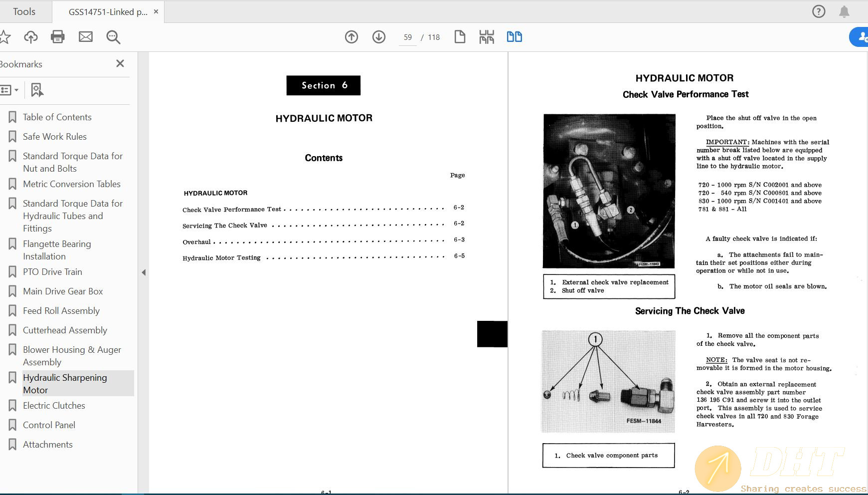Open the help question mark icon
Screen dimensions: 868x495
click(x=819, y=11)
